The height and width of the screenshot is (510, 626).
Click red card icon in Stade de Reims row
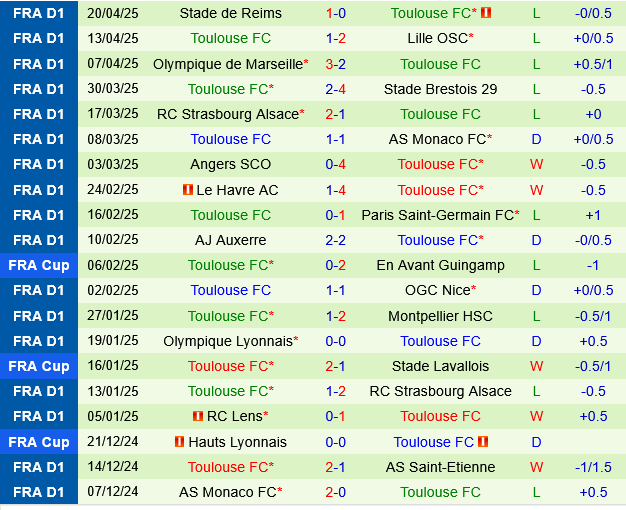tap(487, 14)
